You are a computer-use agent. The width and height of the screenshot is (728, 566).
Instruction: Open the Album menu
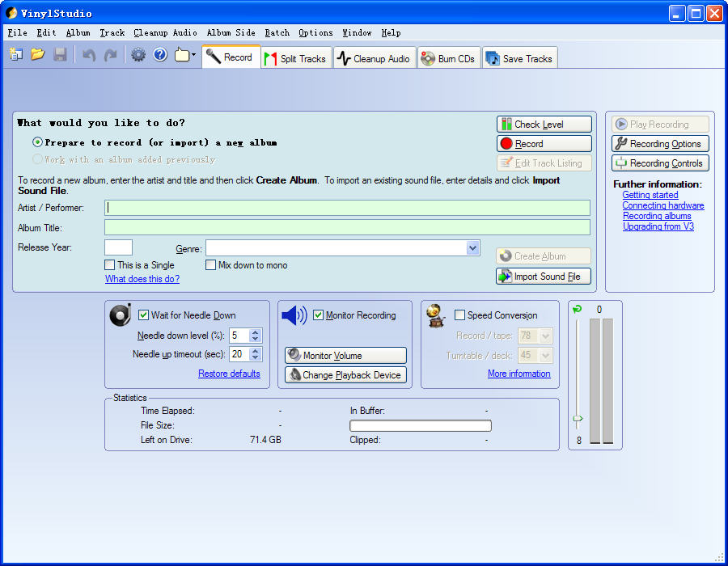(x=78, y=32)
